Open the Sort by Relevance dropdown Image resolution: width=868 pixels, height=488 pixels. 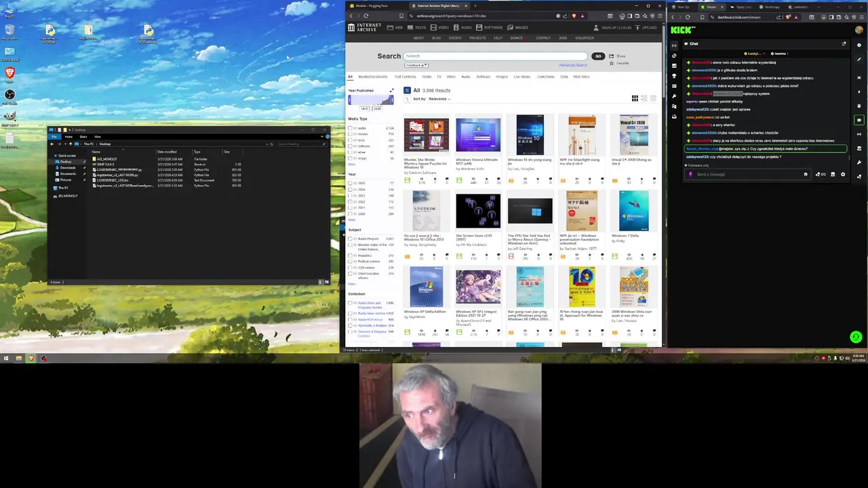point(439,99)
